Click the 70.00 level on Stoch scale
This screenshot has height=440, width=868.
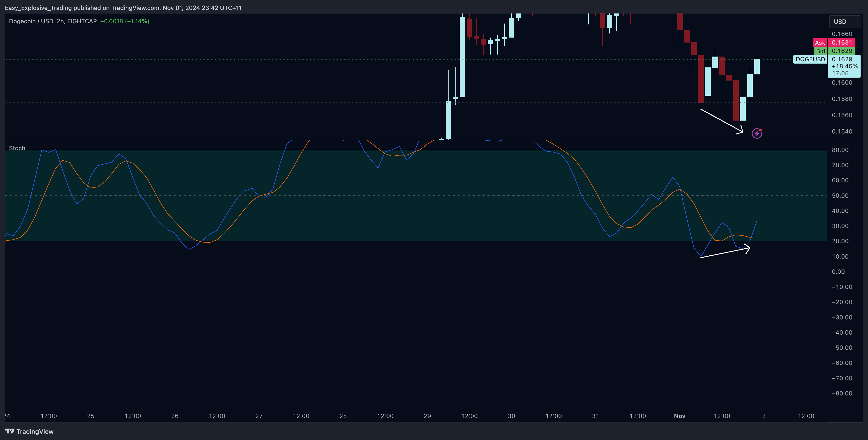click(x=840, y=165)
